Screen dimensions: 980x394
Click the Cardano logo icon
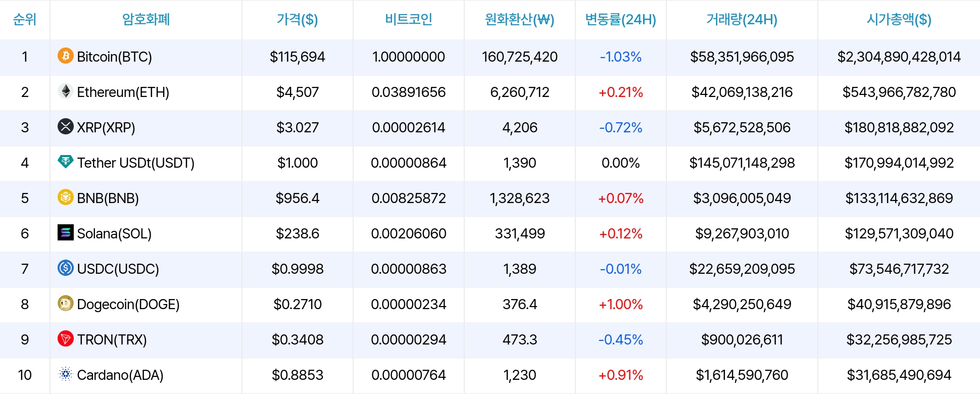coord(66,374)
